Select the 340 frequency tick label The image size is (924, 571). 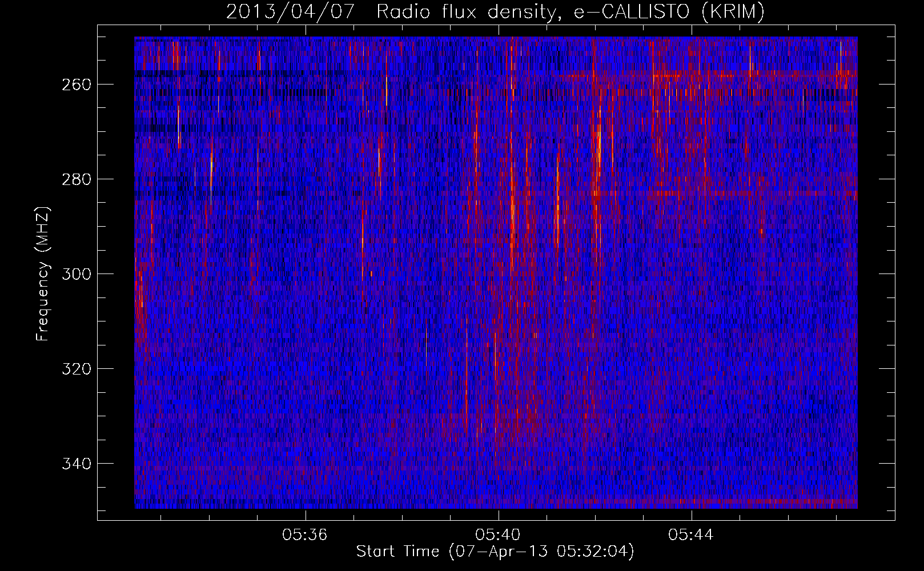coord(77,464)
